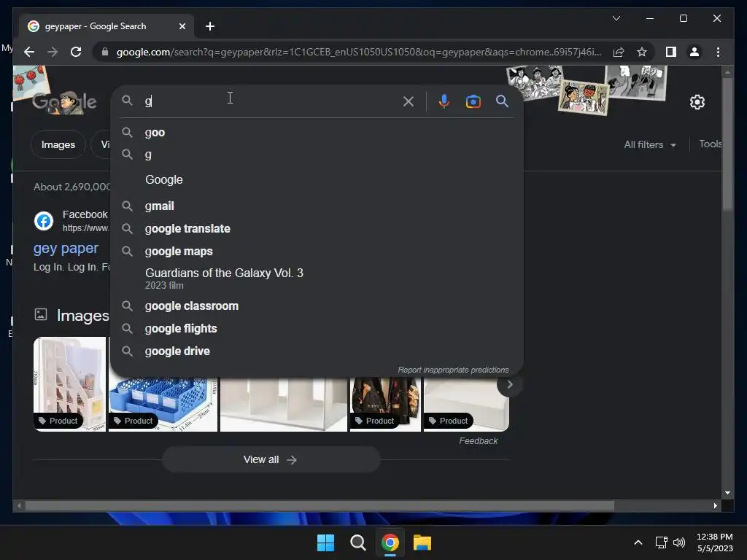Choose the 'google translate' suggestion
747x560 pixels.
(317, 228)
